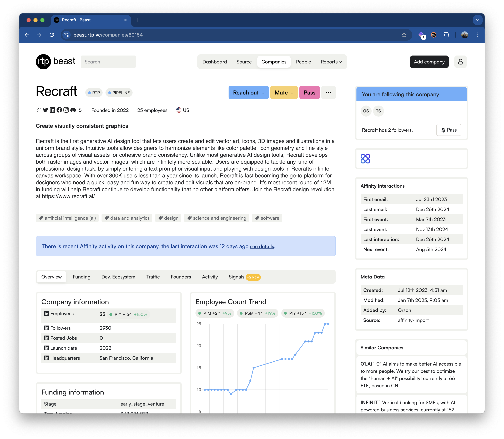This screenshot has height=439, width=504.
Task: Open see details link
Action: click(262, 246)
